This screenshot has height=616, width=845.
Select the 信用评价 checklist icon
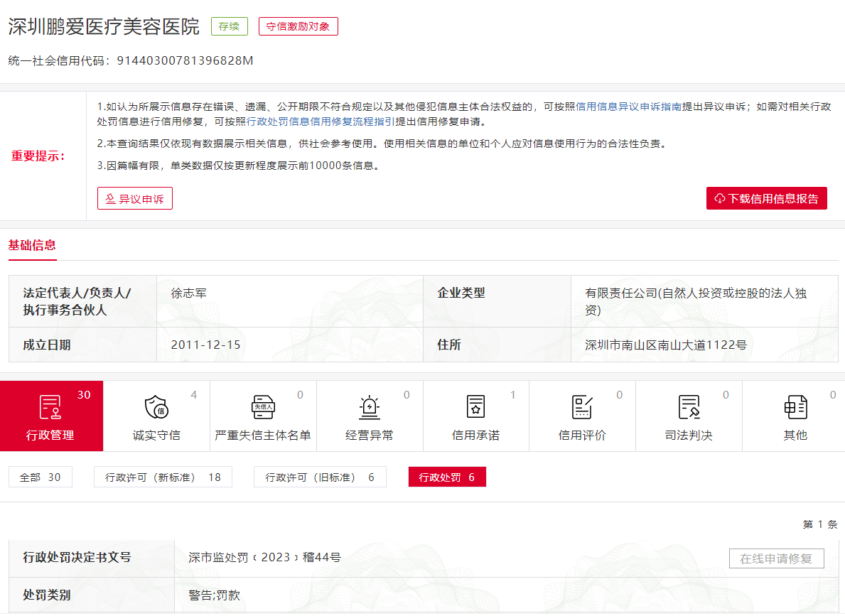(582, 407)
